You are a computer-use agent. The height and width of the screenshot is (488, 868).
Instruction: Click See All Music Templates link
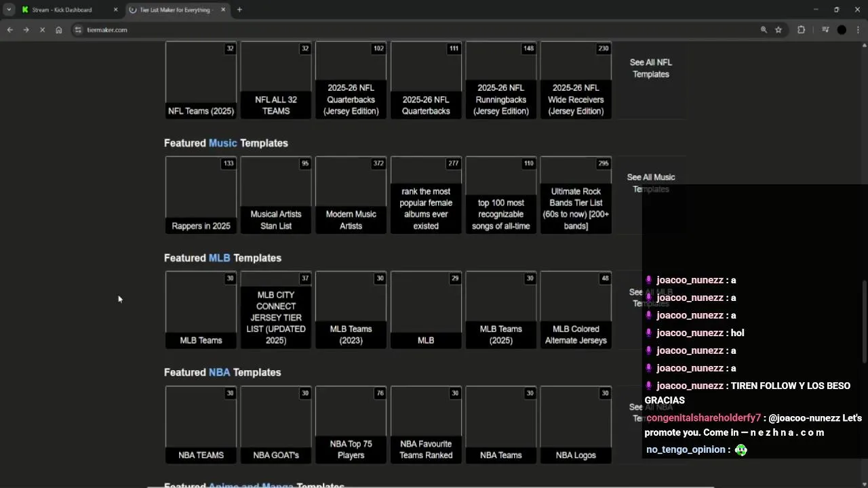[651, 183]
